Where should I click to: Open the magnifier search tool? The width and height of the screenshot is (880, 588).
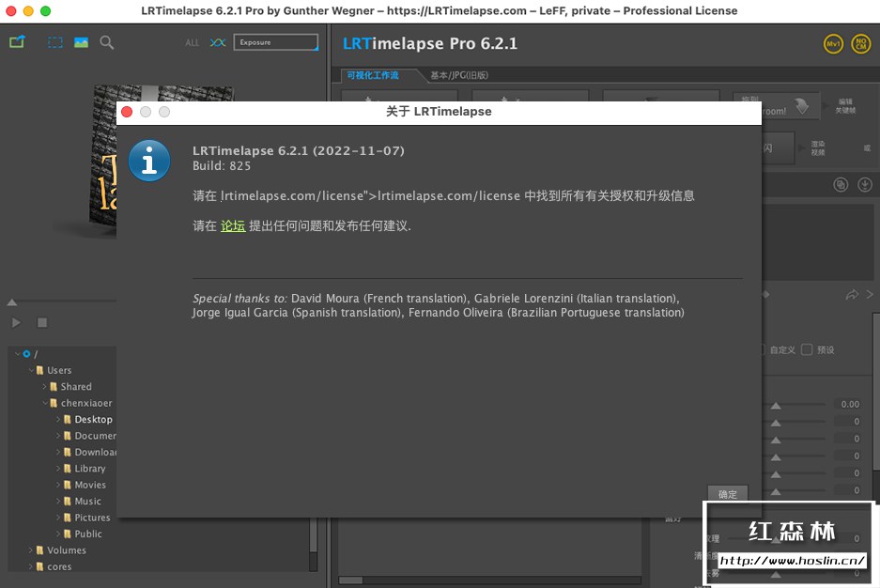107,42
